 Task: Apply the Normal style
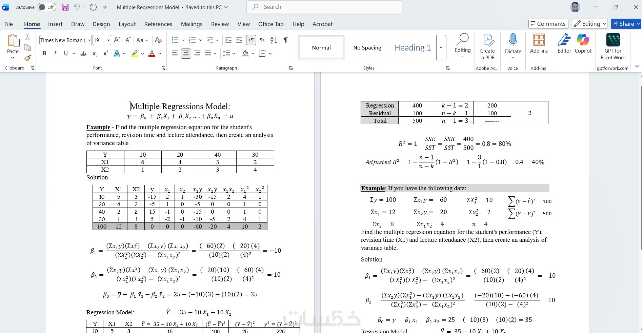pos(321,48)
